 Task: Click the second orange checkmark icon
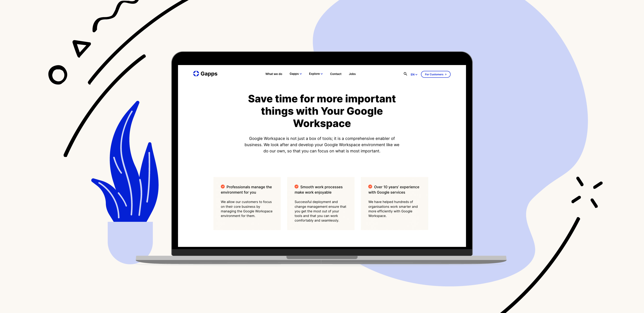pos(296,187)
